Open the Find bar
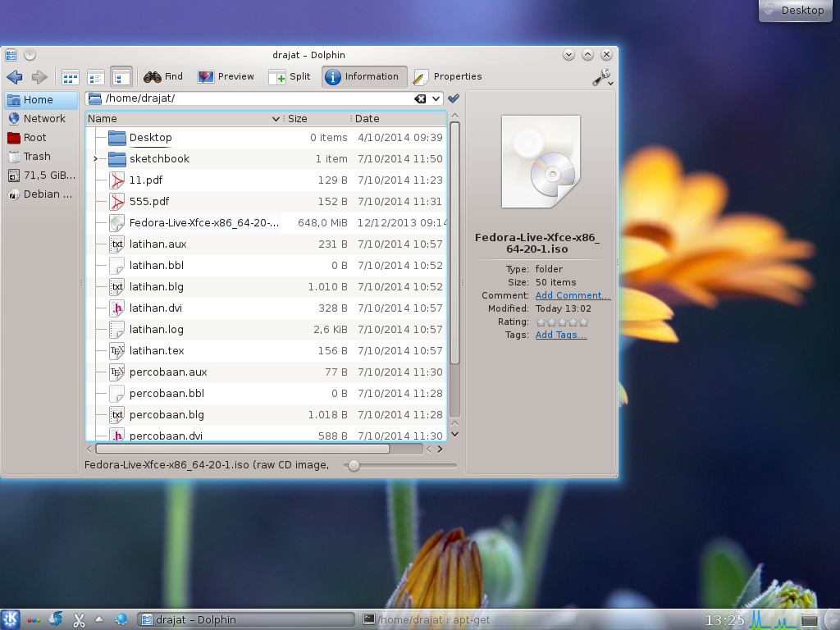 pyautogui.click(x=162, y=77)
